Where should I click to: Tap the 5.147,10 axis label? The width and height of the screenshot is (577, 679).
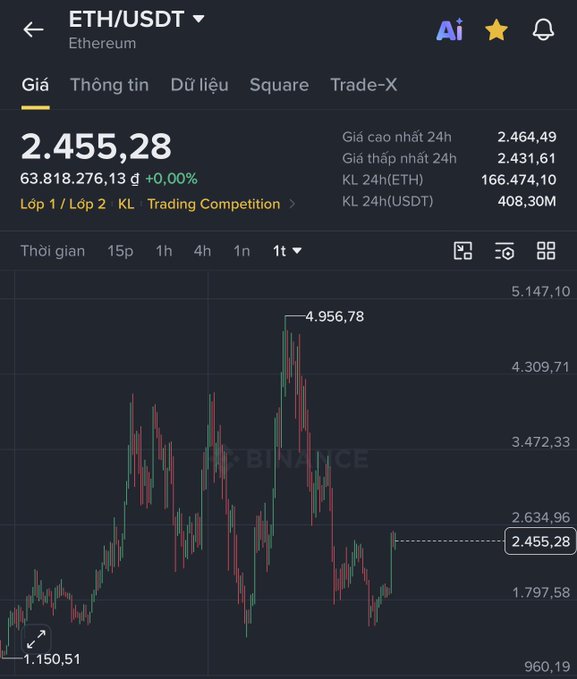click(541, 291)
